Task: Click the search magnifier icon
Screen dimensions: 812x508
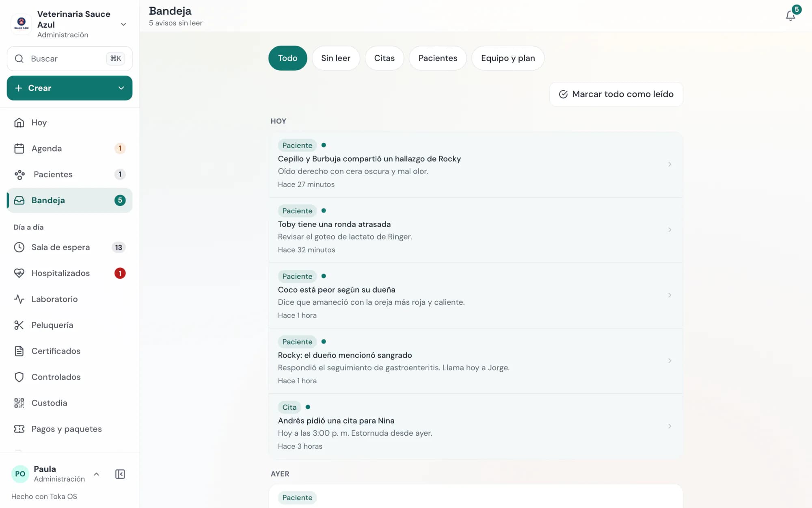Action: (19, 59)
